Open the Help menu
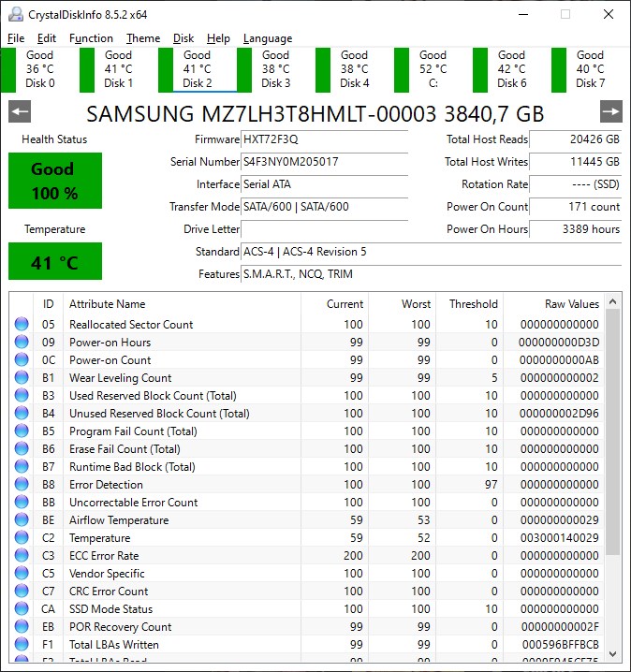The height and width of the screenshot is (672, 631). pyautogui.click(x=218, y=38)
